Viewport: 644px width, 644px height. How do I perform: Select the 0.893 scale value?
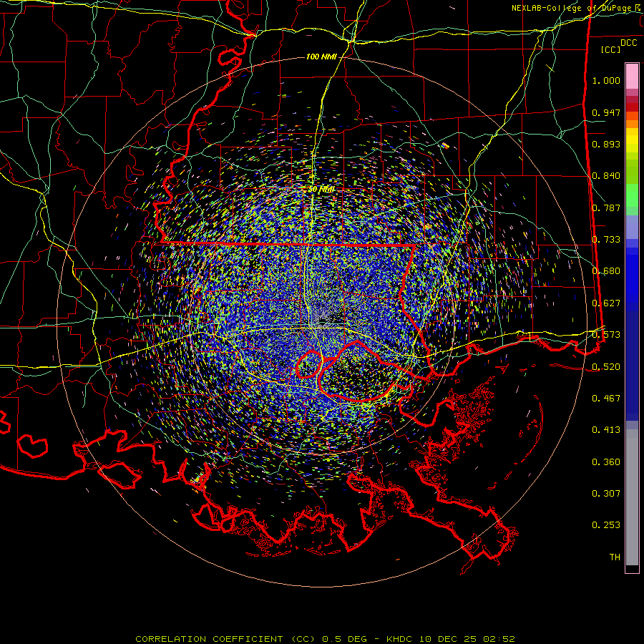pyautogui.click(x=606, y=144)
